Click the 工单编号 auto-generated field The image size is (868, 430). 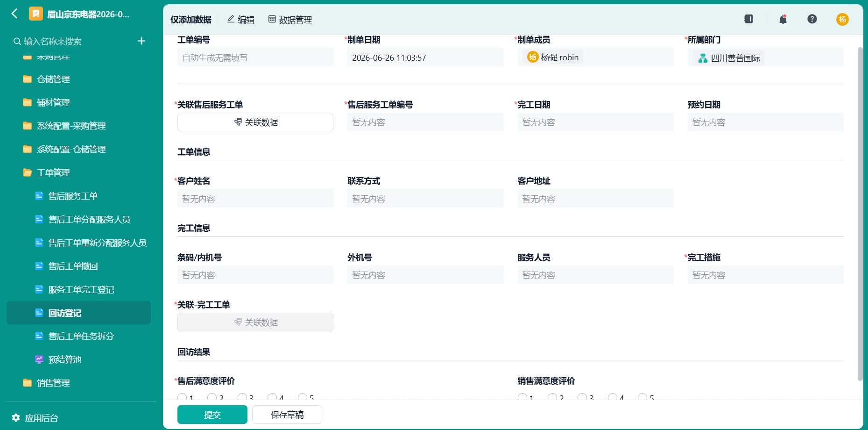(x=255, y=57)
